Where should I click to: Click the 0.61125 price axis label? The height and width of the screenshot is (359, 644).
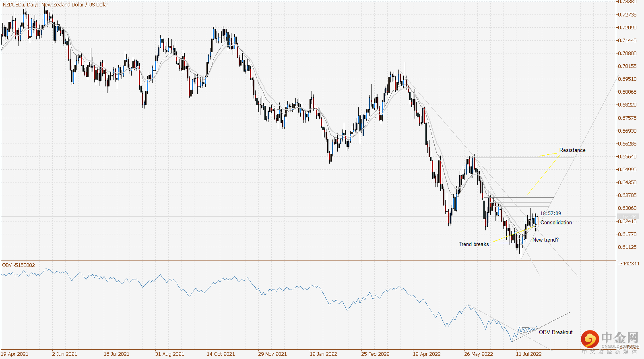627,247
